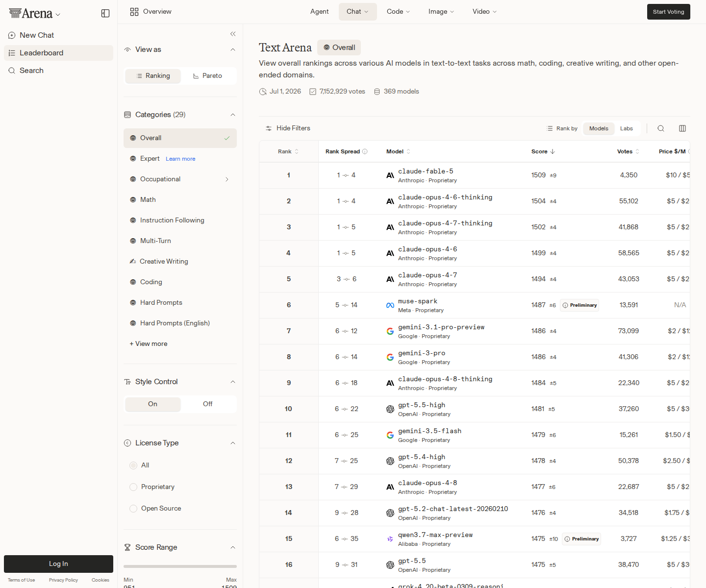Click the Rank Spread info icon
Viewport: 706px width, 588px height.
click(365, 151)
